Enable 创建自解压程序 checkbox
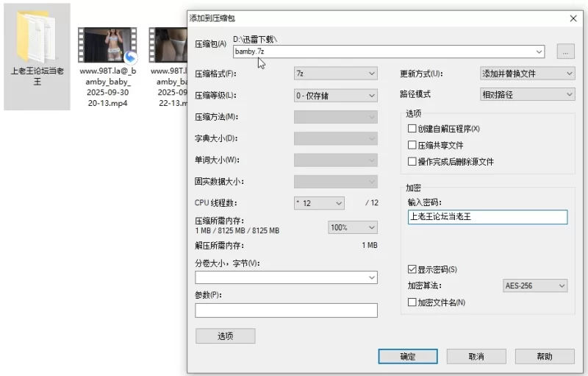This screenshot has height=376, width=588. pos(412,129)
